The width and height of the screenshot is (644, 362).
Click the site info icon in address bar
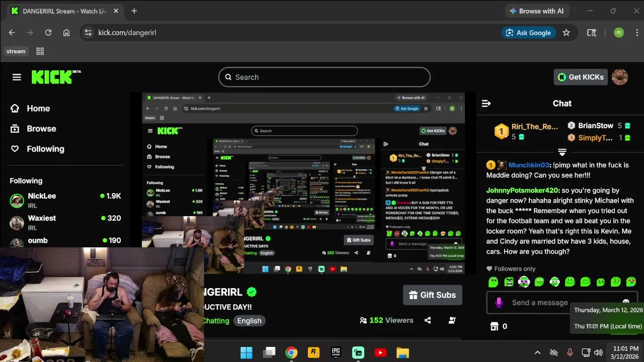88,33
